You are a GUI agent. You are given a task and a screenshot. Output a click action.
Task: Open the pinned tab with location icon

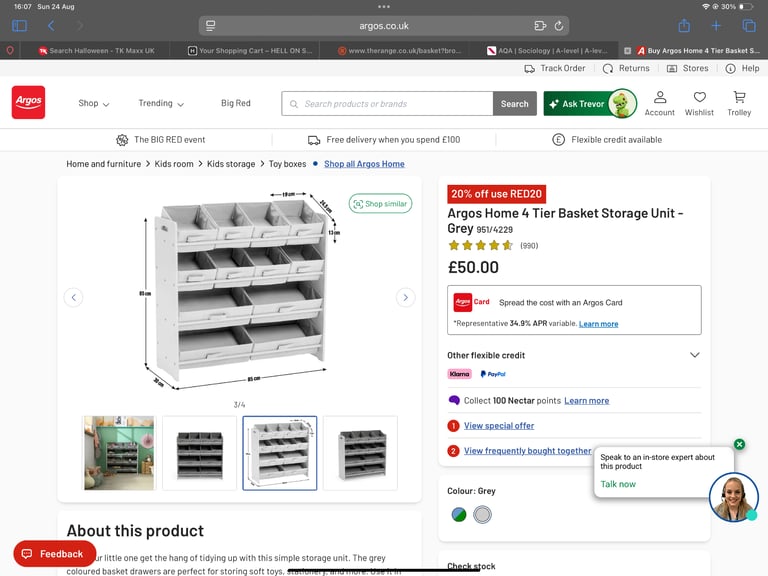point(10,50)
